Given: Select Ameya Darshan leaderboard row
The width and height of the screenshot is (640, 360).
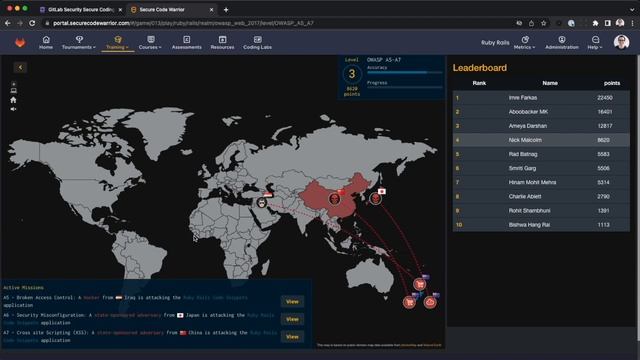Looking at the screenshot, I should (x=541, y=126).
